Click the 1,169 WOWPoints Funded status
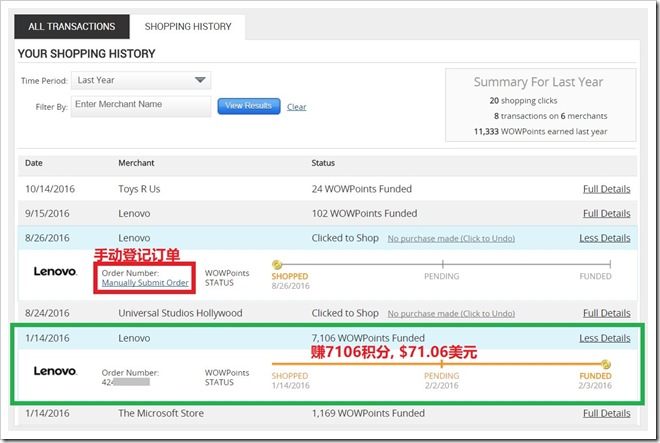 click(368, 414)
